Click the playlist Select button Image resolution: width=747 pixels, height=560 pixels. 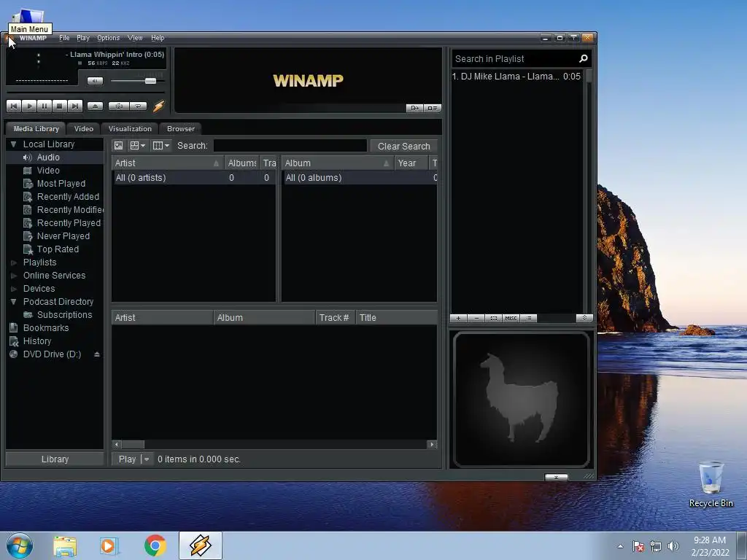coord(494,318)
